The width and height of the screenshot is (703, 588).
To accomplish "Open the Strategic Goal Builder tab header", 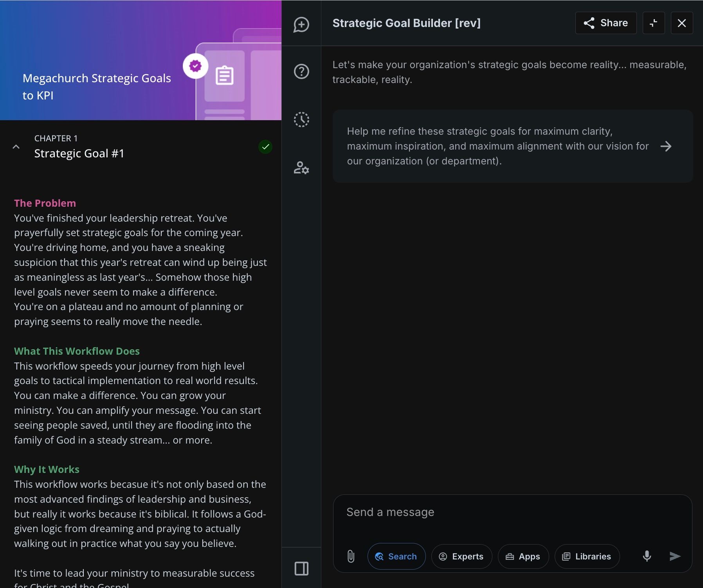I will click(407, 23).
